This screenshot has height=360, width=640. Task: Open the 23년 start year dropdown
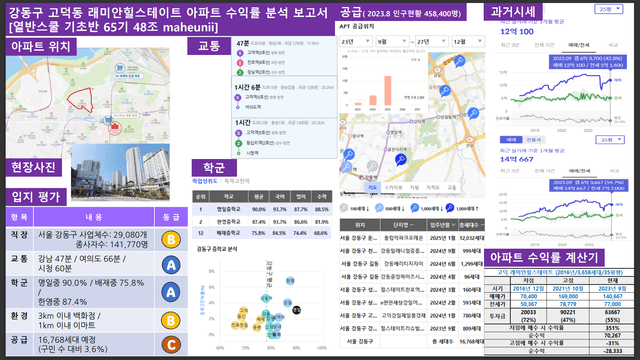(356, 41)
